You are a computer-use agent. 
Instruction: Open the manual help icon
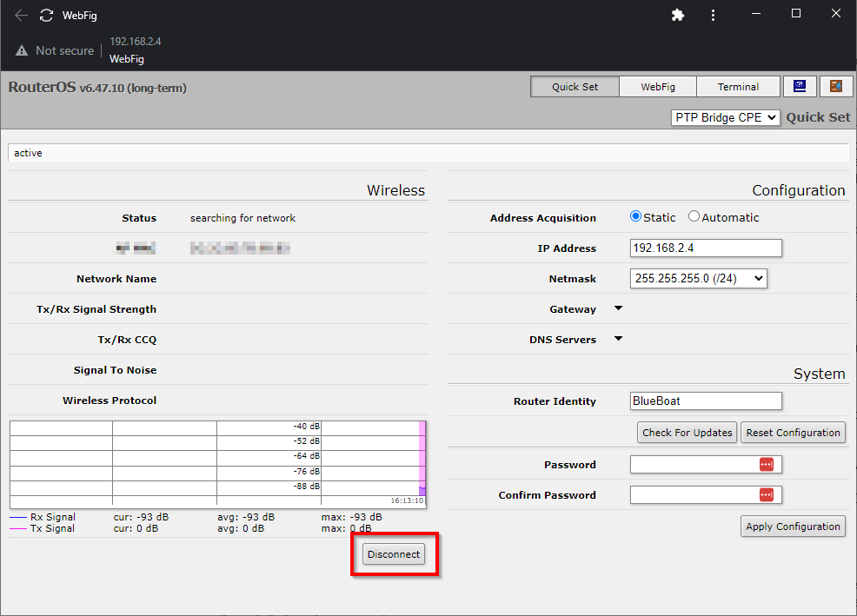[800, 87]
